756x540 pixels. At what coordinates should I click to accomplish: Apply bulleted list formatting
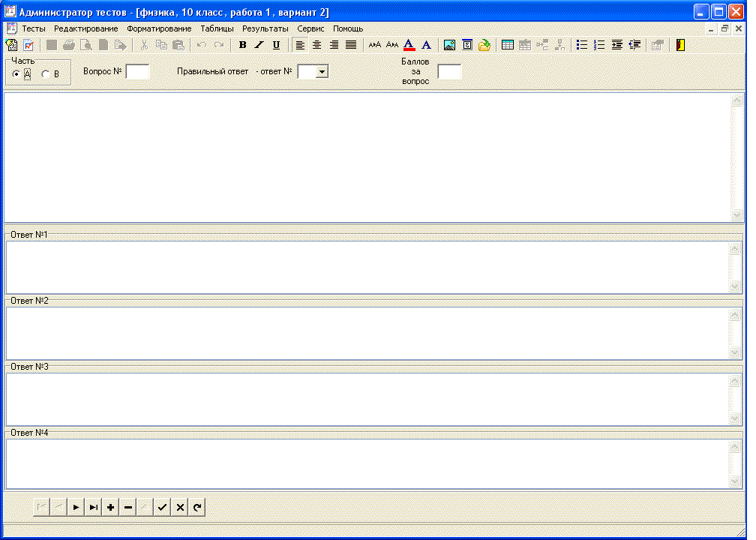coord(582,45)
